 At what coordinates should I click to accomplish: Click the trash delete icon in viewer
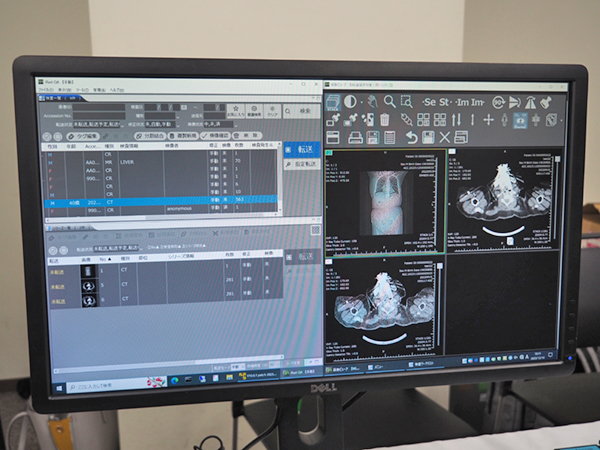coord(385,120)
